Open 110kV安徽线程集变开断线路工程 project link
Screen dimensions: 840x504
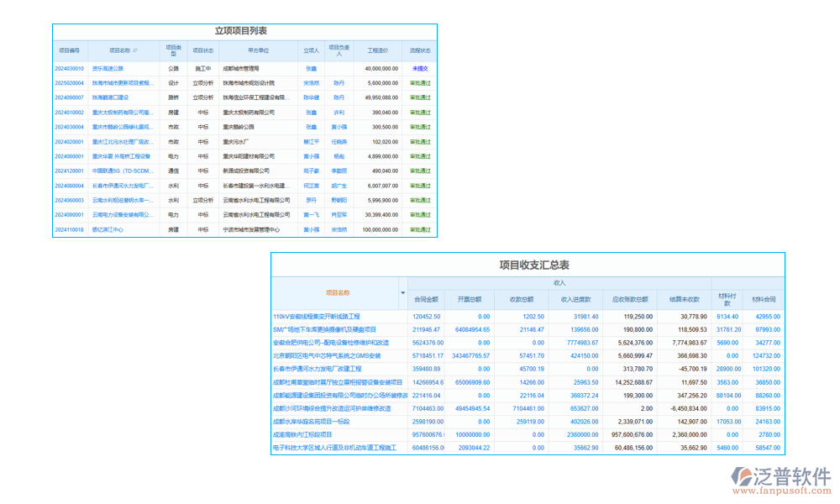[x=316, y=317]
